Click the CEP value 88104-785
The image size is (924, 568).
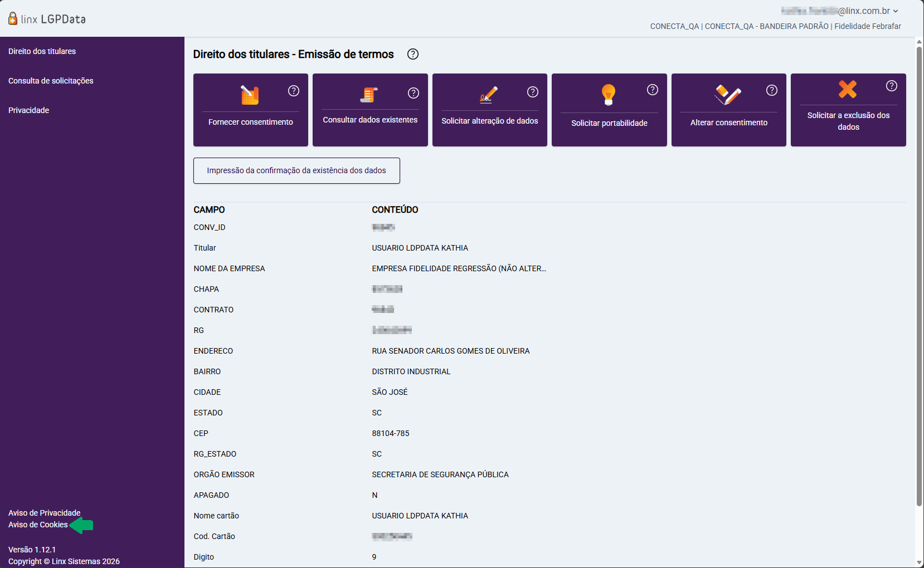tap(391, 433)
